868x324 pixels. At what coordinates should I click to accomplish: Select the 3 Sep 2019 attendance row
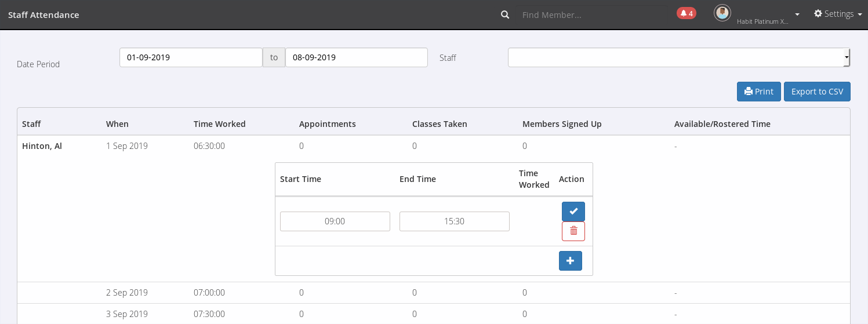point(126,314)
